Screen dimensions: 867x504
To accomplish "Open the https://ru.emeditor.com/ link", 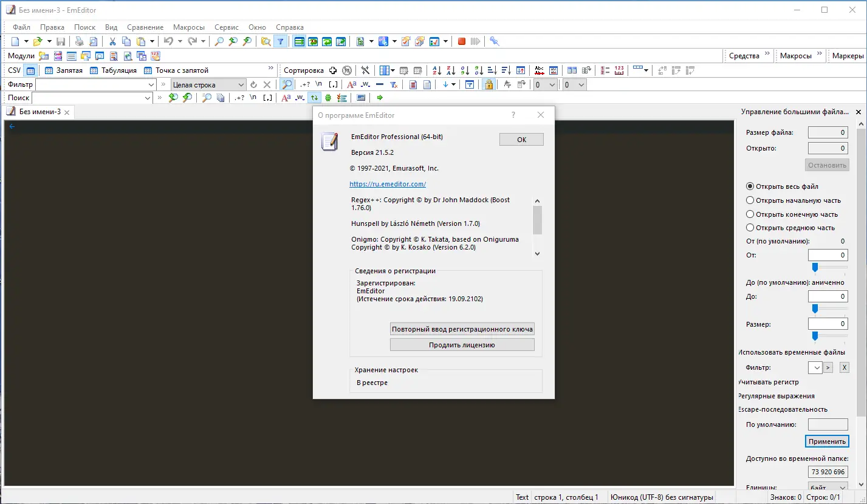I will coord(387,183).
